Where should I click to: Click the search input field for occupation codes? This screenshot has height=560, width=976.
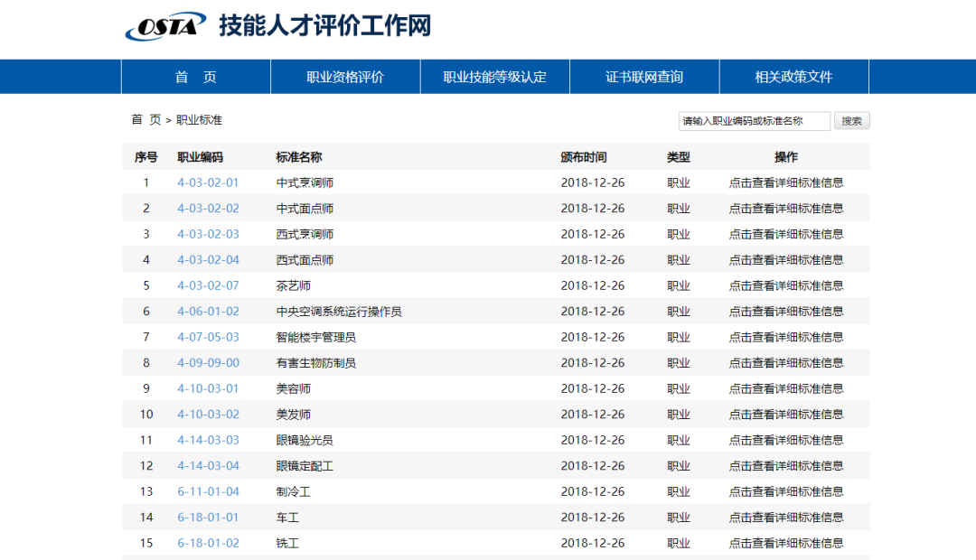click(755, 120)
